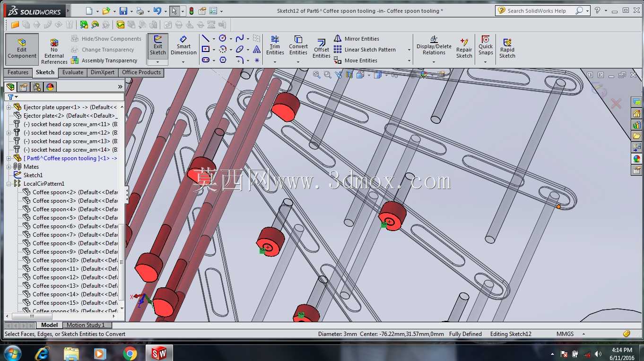Select the sketch Point tool

[x=257, y=60]
